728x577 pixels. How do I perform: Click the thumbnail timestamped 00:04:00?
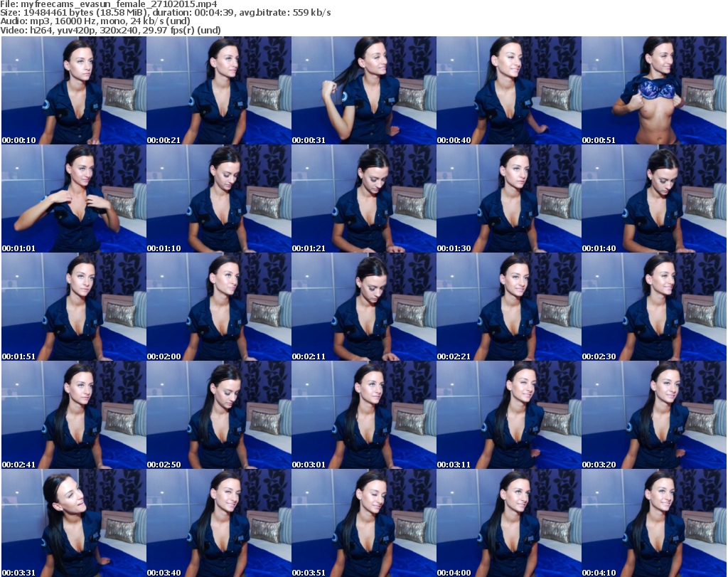point(509,523)
